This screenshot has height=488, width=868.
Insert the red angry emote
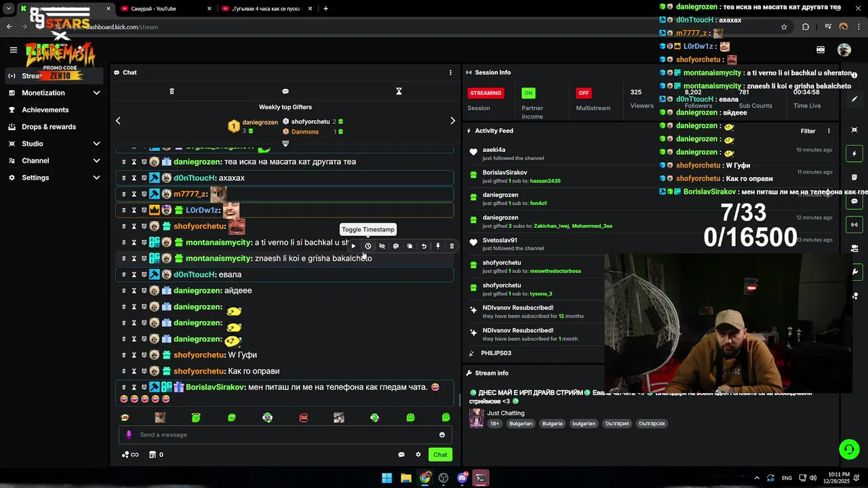click(x=303, y=418)
